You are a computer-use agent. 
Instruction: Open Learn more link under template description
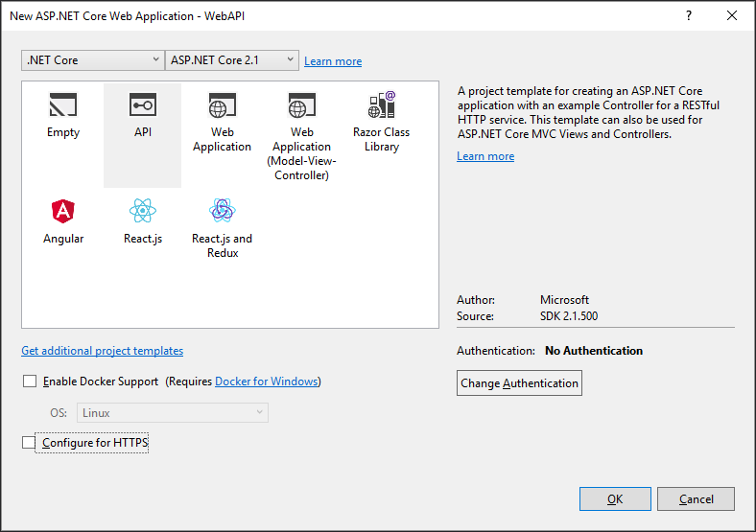485,156
